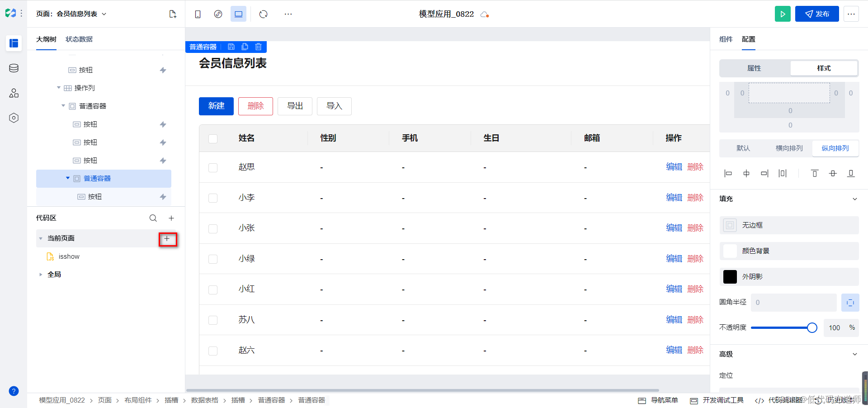Collapse the 当前页面 code group
This screenshot has height=408, width=868.
(41, 238)
